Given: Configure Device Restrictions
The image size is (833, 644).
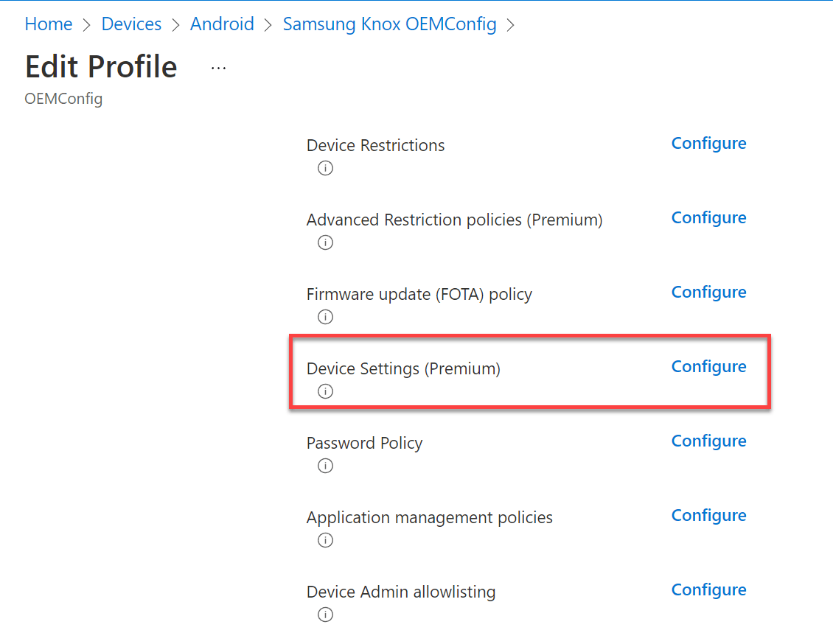Looking at the screenshot, I should point(708,144).
